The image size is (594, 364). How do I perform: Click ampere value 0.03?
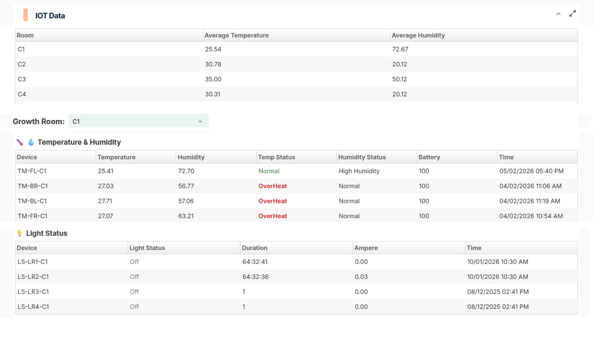pyautogui.click(x=361, y=277)
